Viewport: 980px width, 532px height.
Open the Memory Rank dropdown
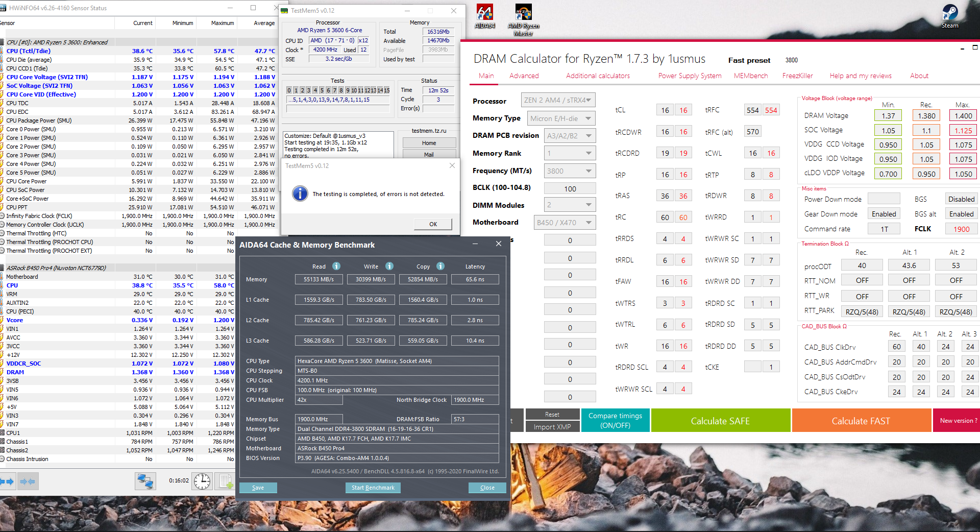pos(570,153)
